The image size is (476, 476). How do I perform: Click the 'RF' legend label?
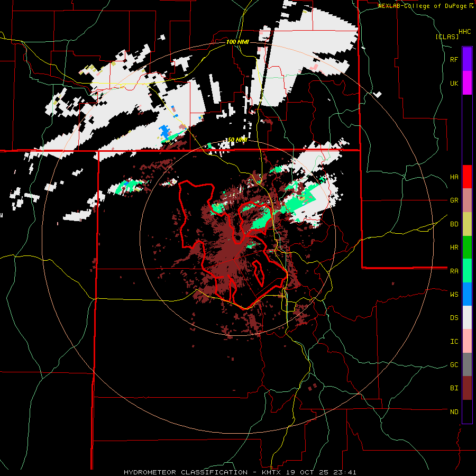pyautogui.click(x=454, y=59)
